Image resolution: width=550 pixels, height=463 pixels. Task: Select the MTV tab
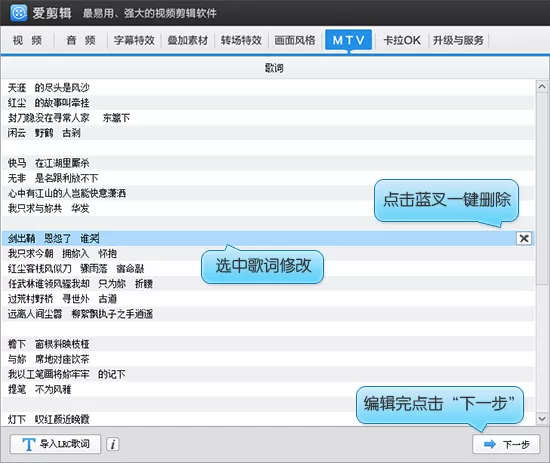(348, 40)
